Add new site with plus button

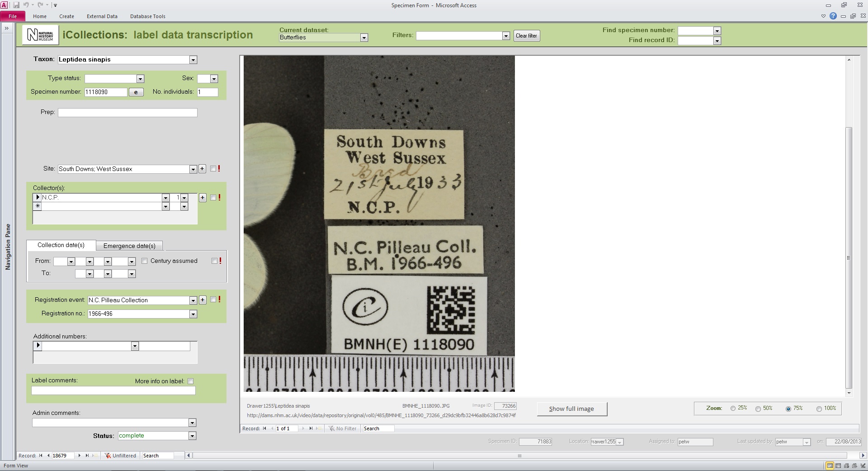coord(202,169)
